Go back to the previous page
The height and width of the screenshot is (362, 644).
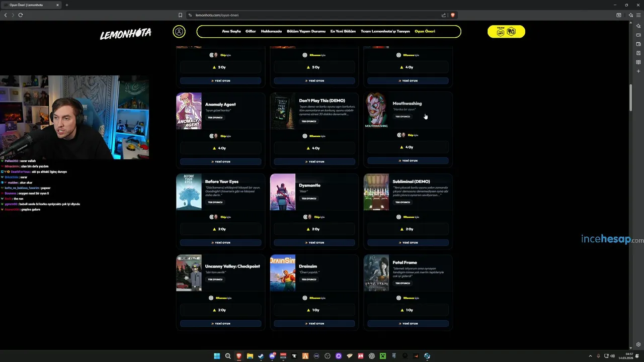point(6,15)
